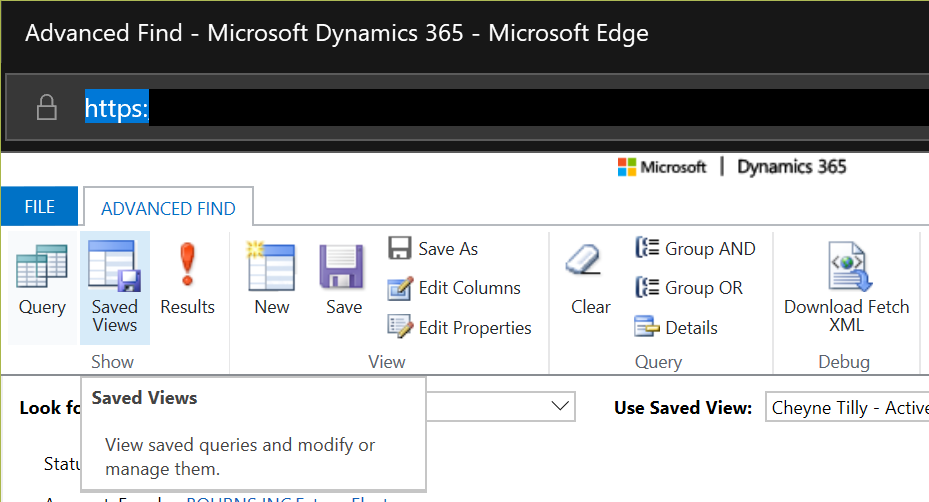Click the lock icon in address bar
This screenshot has width=929, height=502.
point(46,107)
